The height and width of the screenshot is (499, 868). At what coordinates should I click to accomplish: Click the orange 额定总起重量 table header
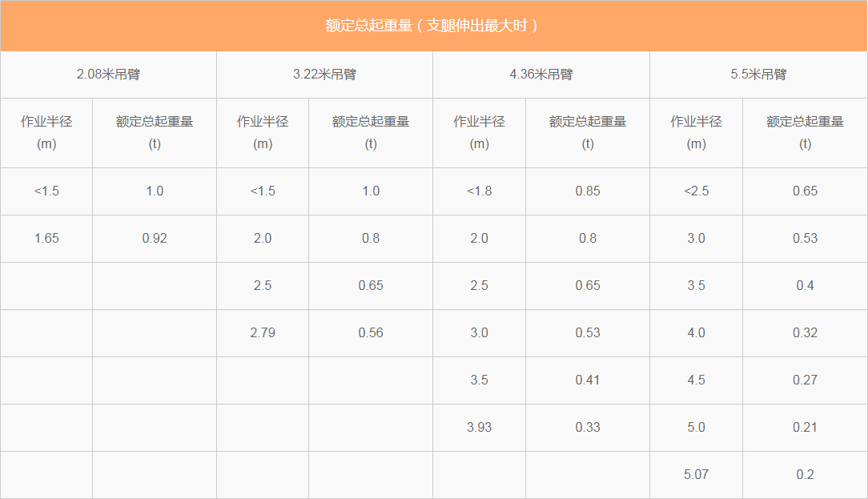click(x=433, y=26)
